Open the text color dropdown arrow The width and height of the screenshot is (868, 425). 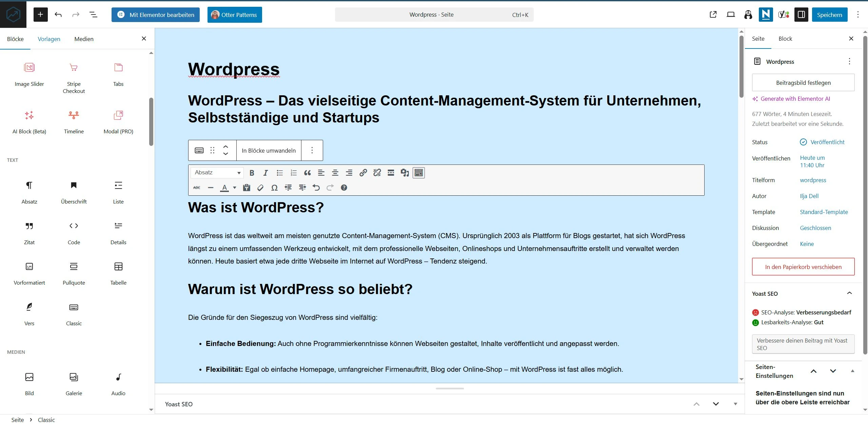point(234,188)
